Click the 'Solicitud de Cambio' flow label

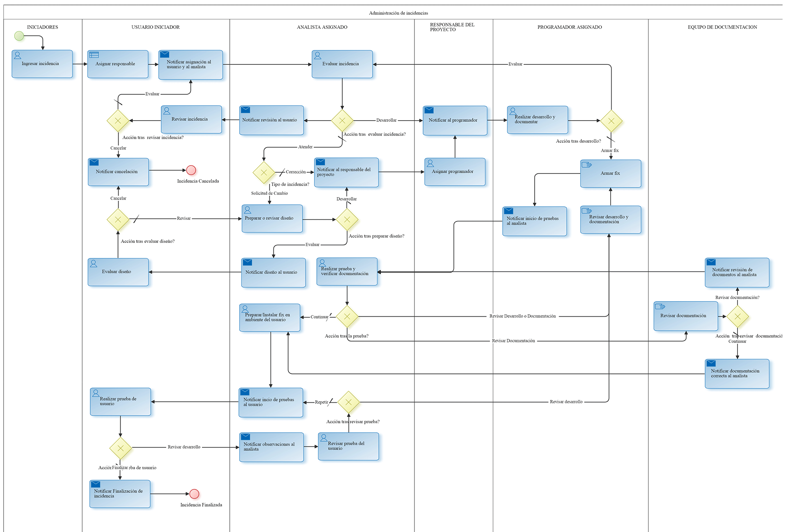tap(269, 193)
